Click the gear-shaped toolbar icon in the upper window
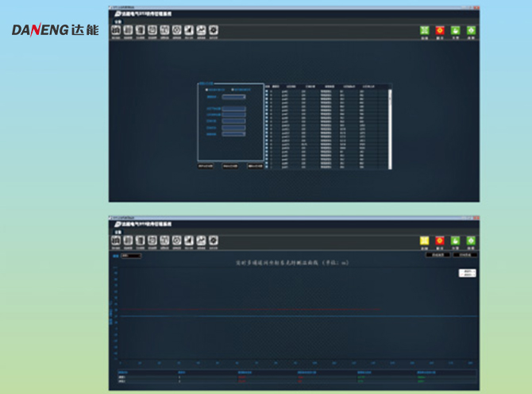The image size is (532, 394). 176,30
